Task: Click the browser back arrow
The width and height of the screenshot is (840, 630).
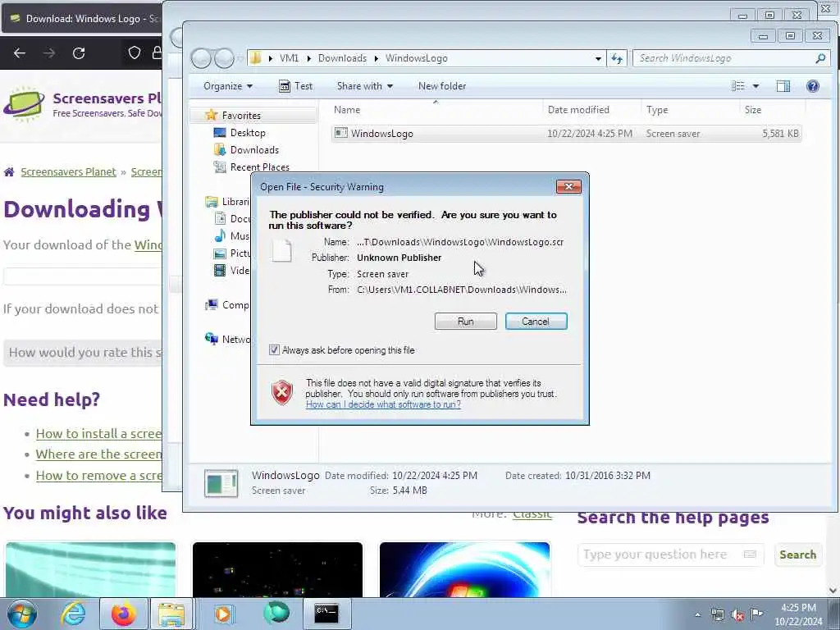Action: coord(20,53)
